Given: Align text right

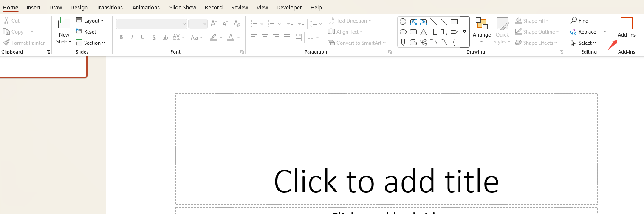Looking at the screenshot, I should pyautogui.click(x=276, y=37).
